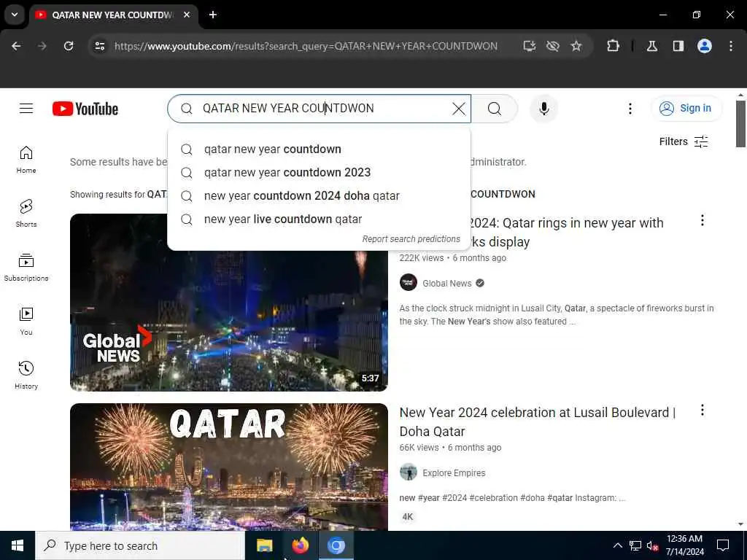Click Report search predictions link
747x560 pixels.
tap(411, 239)
